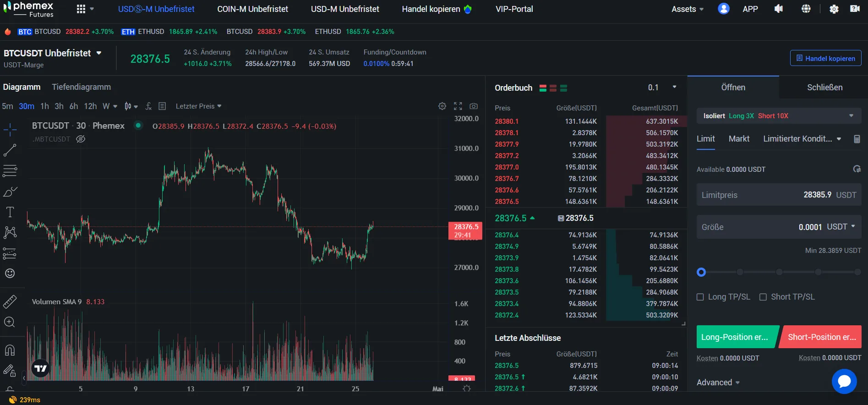Click ask price 28380.1 in orderbook

point(507,121)
